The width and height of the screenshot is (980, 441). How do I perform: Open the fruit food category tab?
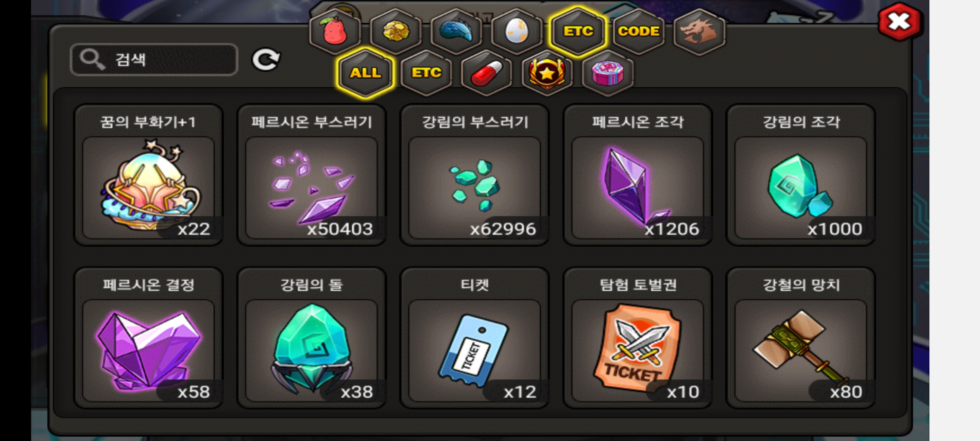pyautogui.click(x=335, y=31)
